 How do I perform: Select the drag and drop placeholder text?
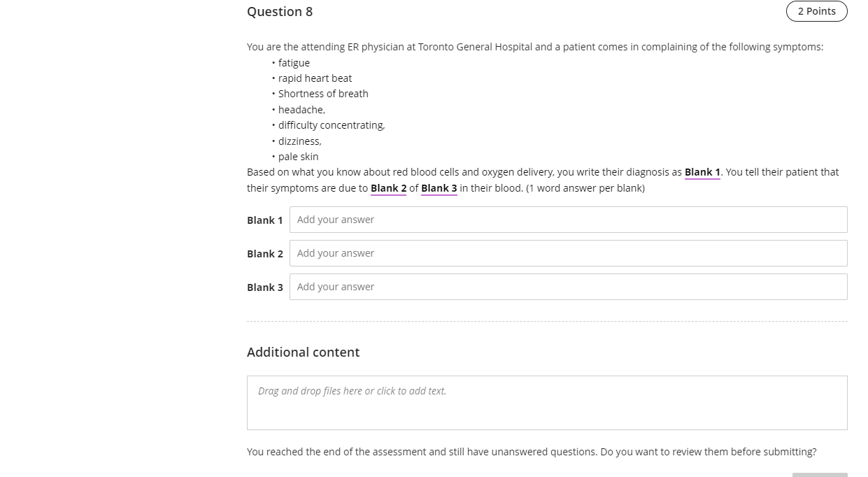point(352,391)
